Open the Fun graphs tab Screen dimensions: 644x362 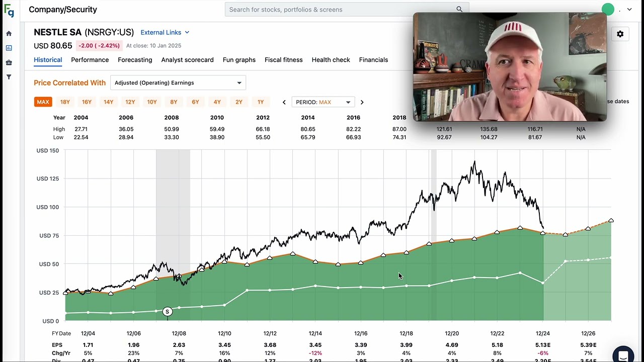239,60
